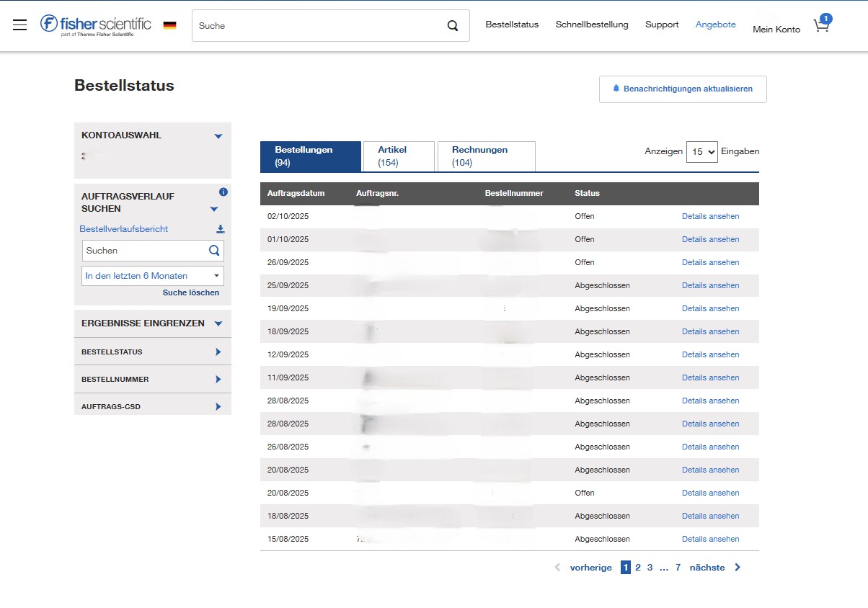Open the Anzeigen entries-per-page dropdown

point(701,152)
